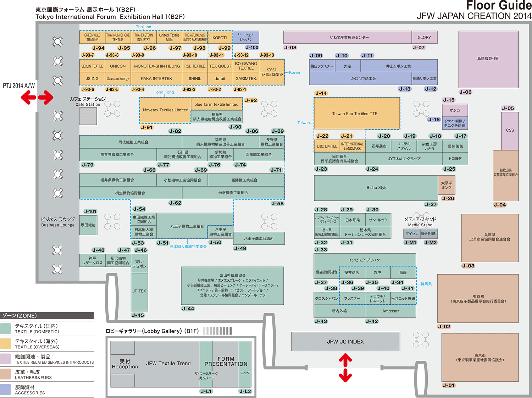This screenshot has width=532, height=398.
Task: Select the pink Textile Related Services swatch
Action: 5,359
